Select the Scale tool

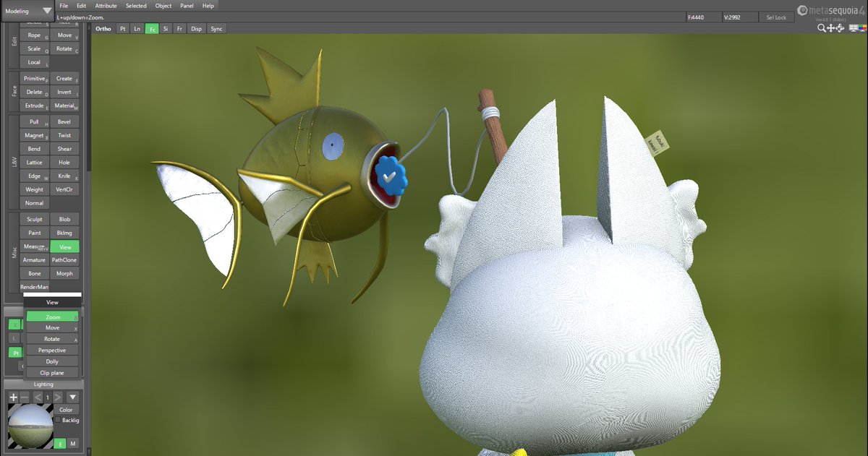[34, 48]
